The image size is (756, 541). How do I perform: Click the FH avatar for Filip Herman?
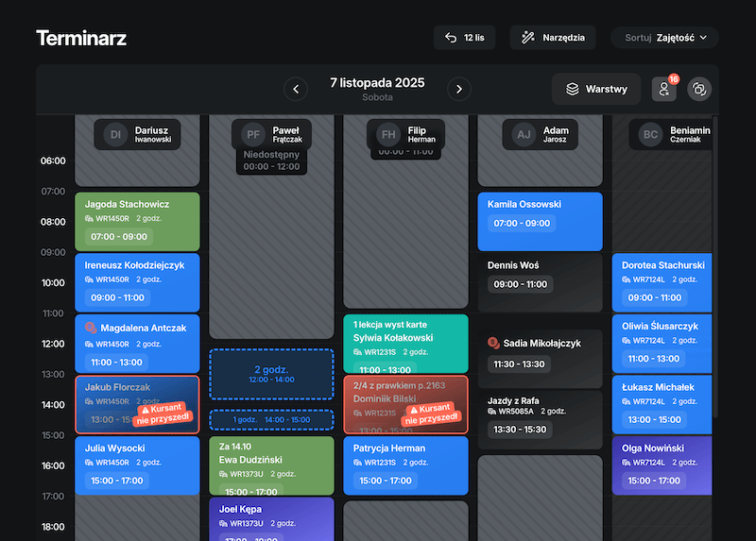pos(387,134)
